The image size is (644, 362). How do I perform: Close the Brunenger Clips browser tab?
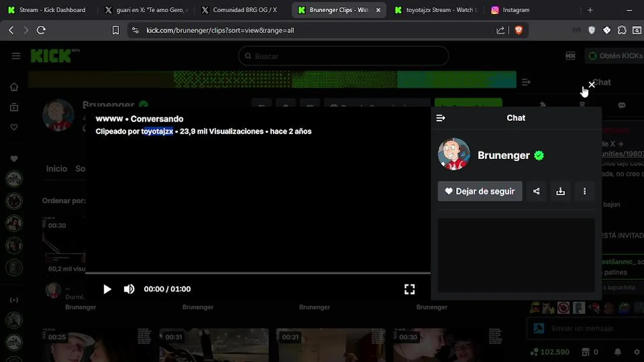click(378, 10)
